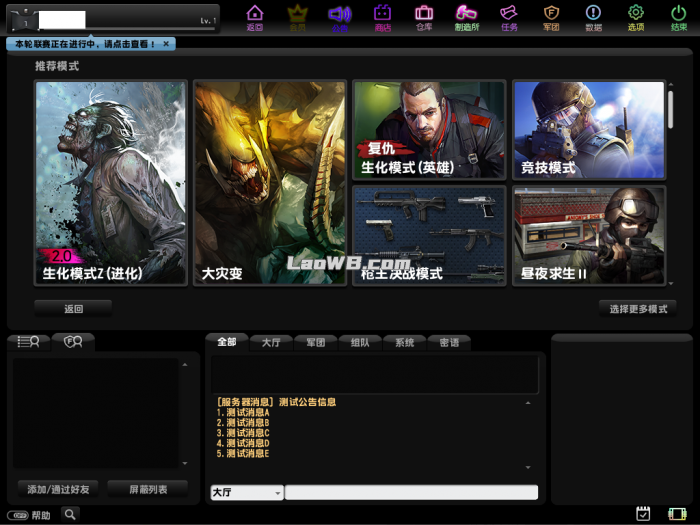
Task: Click the friends list scroll down arrow
Action: (x=185, y=463)
